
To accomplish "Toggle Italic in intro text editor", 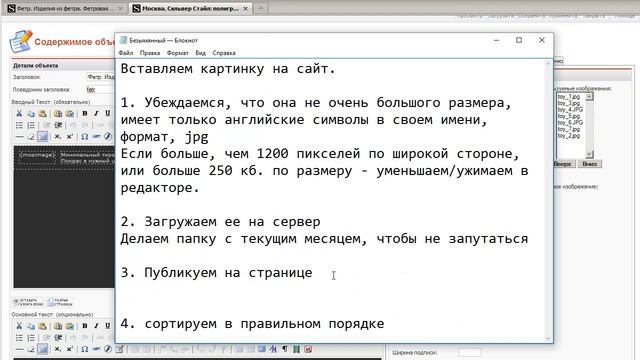I will click(96, 113).
